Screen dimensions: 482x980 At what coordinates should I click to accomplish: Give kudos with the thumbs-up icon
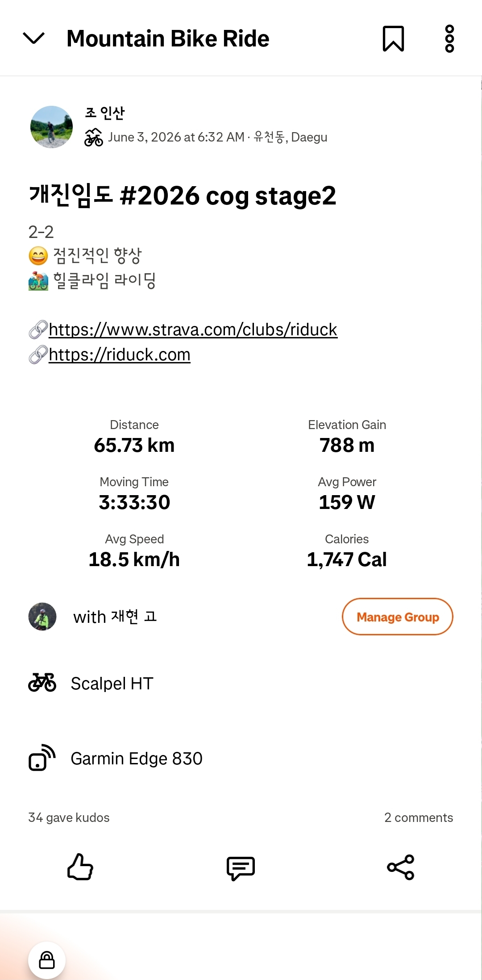point(80,867)
